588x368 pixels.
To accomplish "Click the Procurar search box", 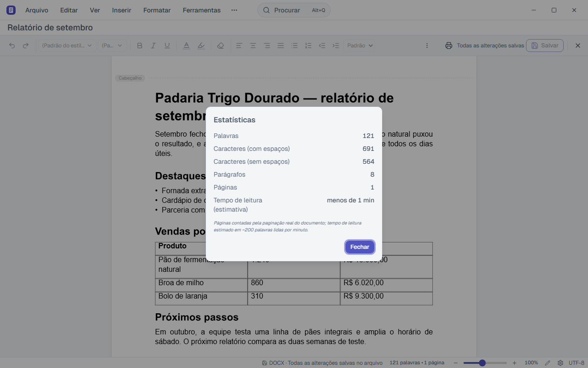I will (294, 10).
